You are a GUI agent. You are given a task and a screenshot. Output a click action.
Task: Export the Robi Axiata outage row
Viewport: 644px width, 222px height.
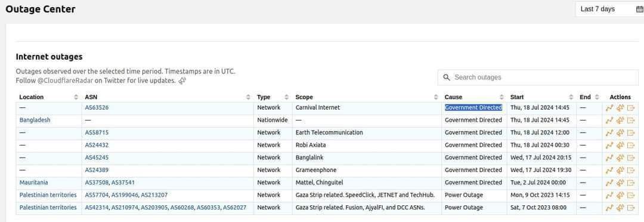click(x=631, y=145)
